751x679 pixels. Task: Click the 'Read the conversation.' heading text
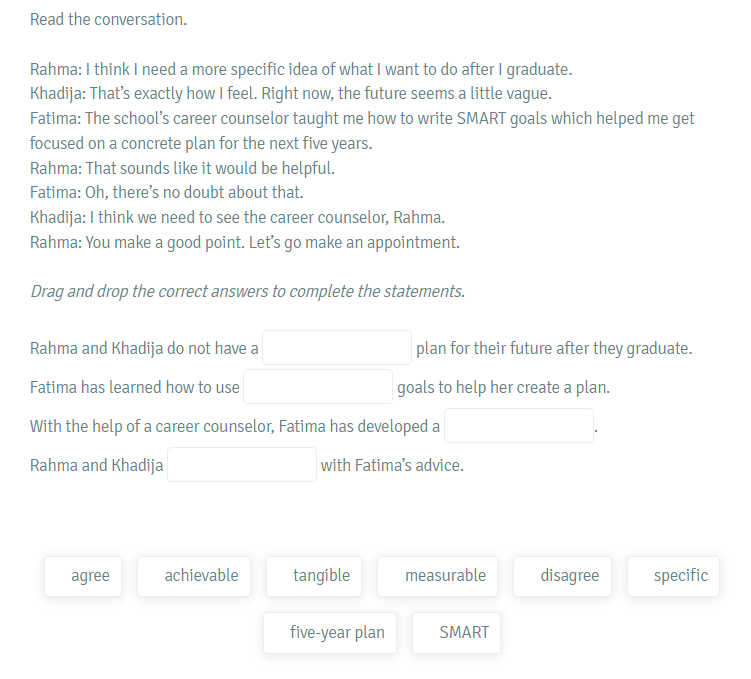[108, 20]
